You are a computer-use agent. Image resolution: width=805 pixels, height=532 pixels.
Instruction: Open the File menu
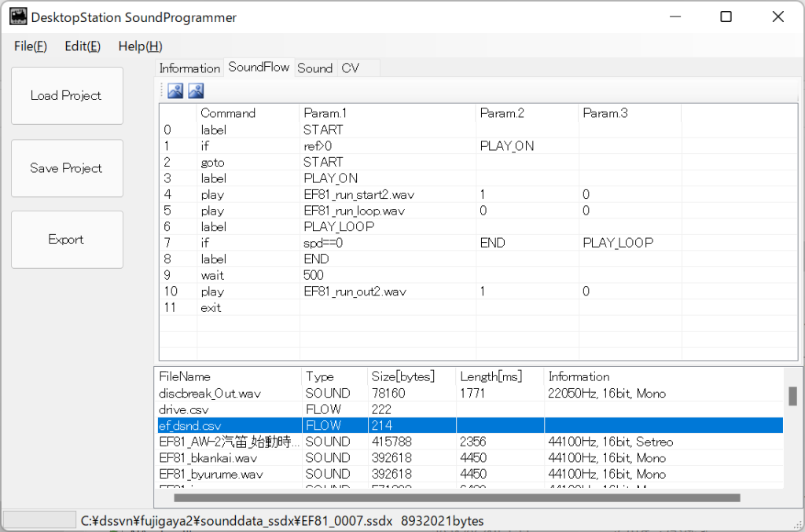(x=31, y=46)
